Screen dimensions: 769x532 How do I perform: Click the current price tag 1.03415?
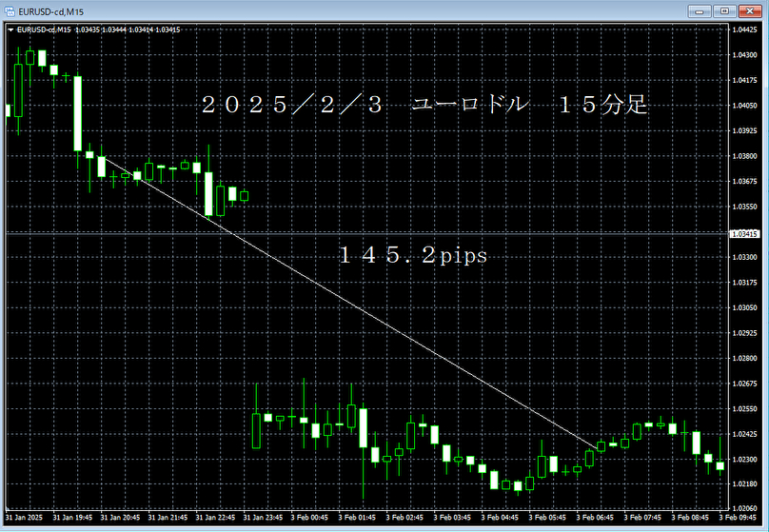coord(747,233)
